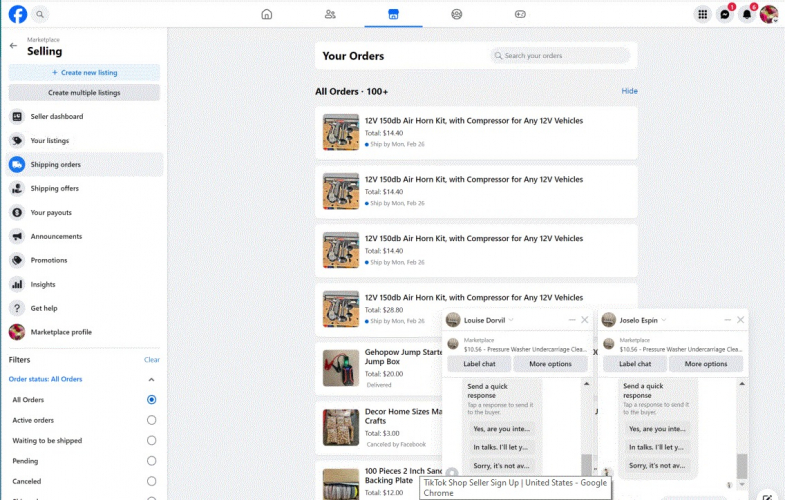Click scroll up arrow in Louise Dorvil chat
Image resolution: width=785 pixels, height=500 pixels.
586,384
